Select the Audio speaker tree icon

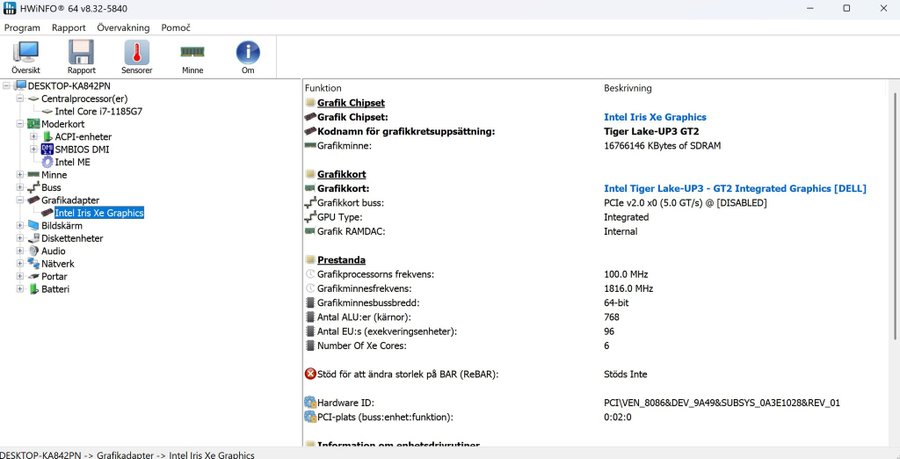tap(33, 251)
